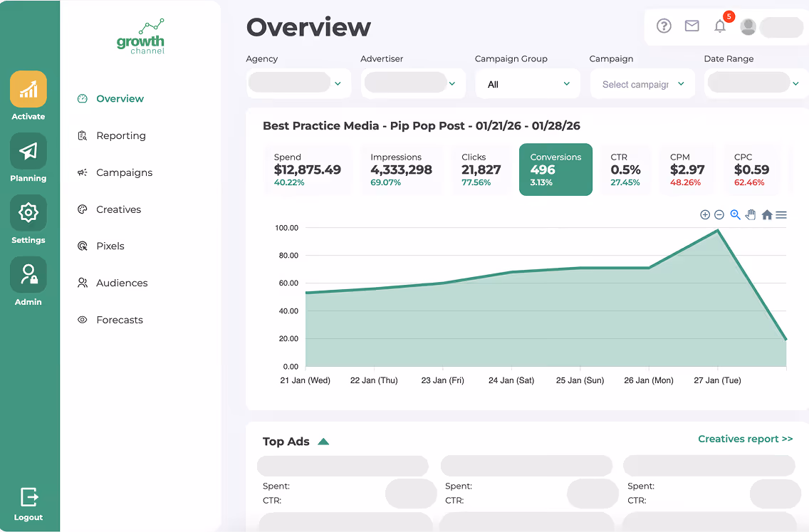
Task: Open the Planning paper plane section
Action: (28, 158)
